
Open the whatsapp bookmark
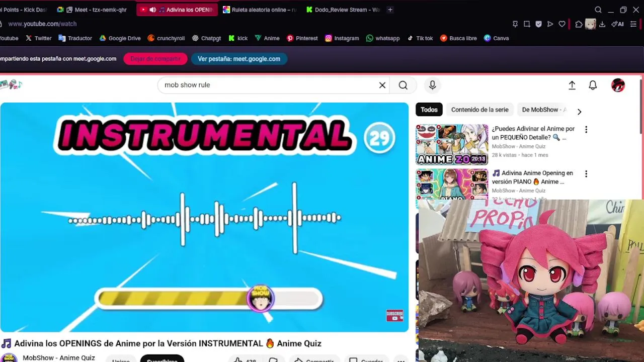pyautogui.click(x=383, y=38)
